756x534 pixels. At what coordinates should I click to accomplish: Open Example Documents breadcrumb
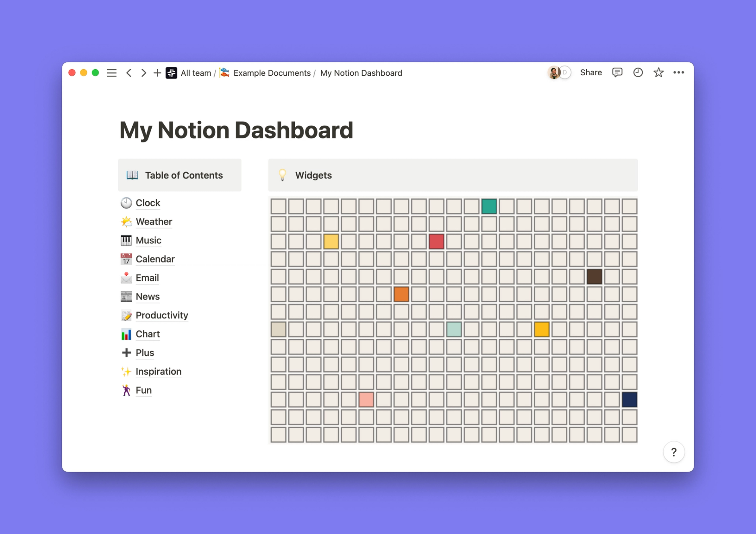(272, 73)
